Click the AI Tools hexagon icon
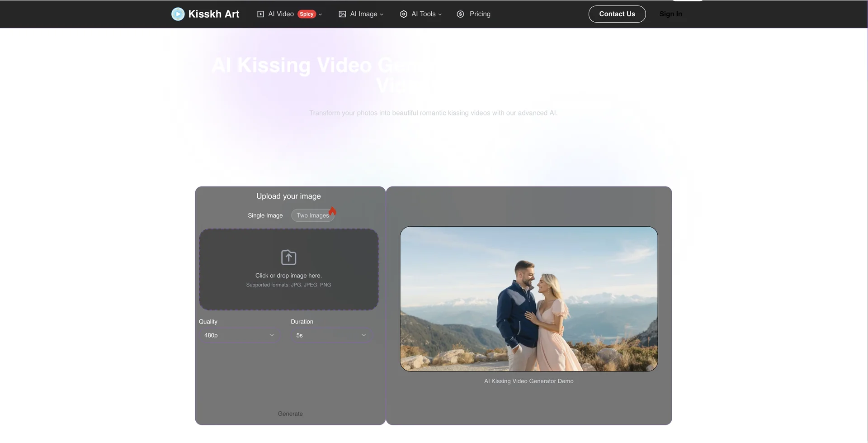Image resolution: width=868 pixels, height=443 pixels. [404, 14]
